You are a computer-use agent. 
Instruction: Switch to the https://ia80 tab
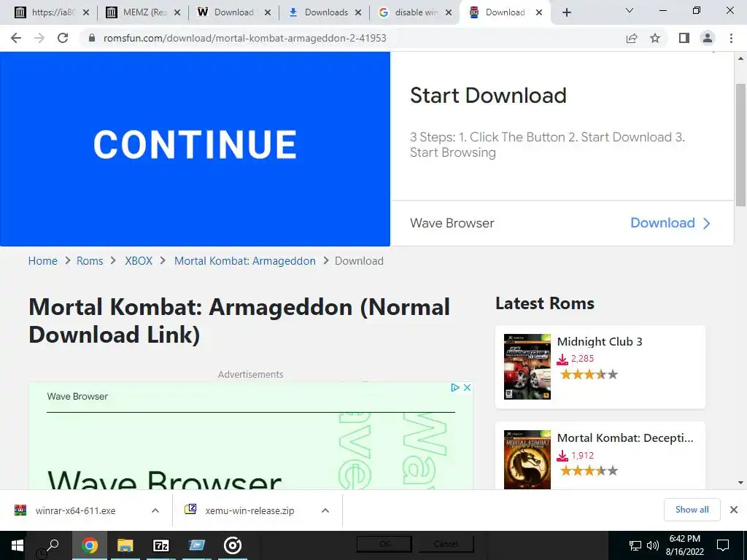[53, 12]
